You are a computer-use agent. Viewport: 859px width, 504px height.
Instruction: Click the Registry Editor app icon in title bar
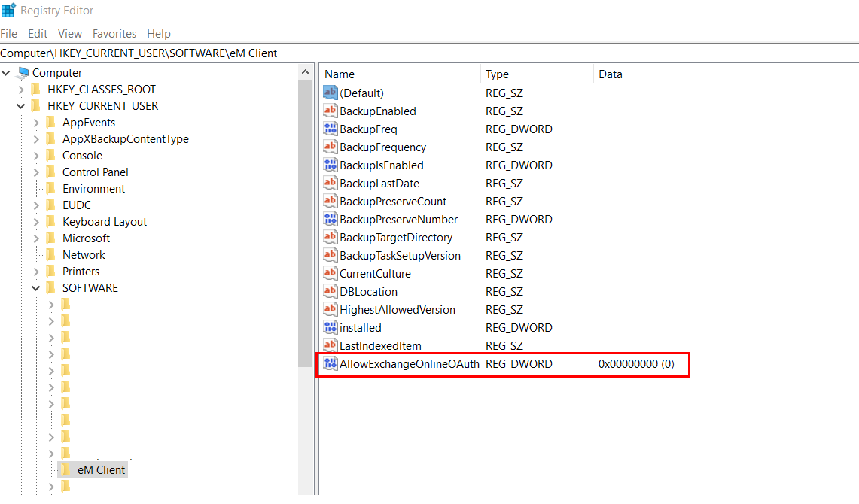pyautogui.click(x=8, y=10)
